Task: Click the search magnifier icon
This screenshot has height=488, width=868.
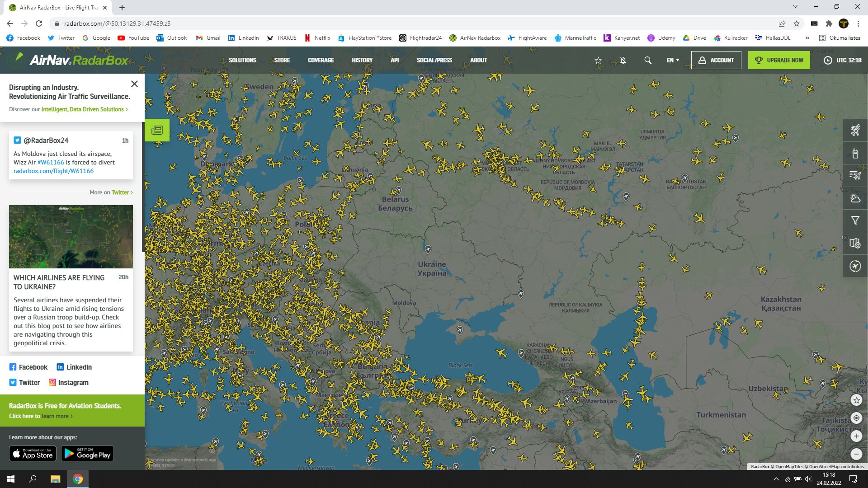Action: 648,60
